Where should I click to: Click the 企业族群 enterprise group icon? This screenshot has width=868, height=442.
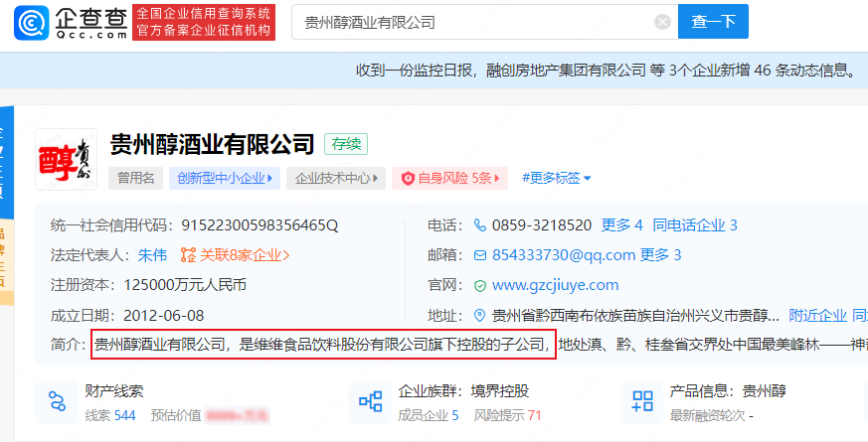pyautogui.click(x=371, y=401)
